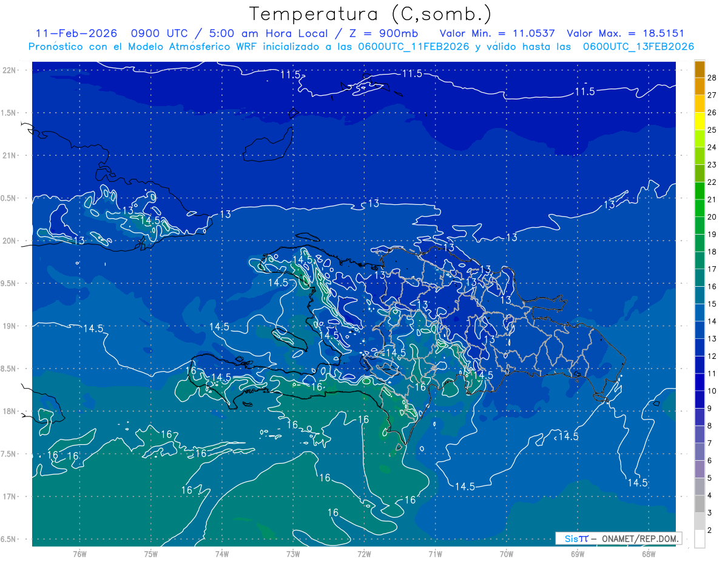This screenshot has width=728, height=562.
Task: Click the '24' color scale label
Action: point(712,147)
